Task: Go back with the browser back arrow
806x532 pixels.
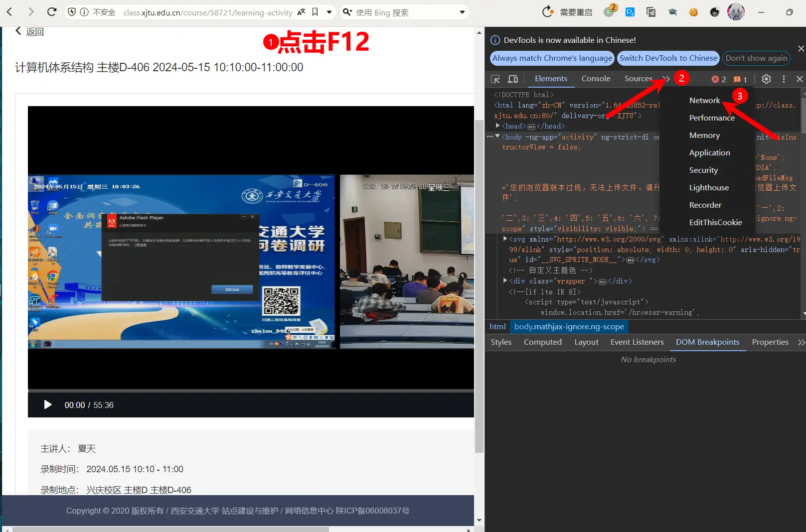Action: pyautogui.click(x=9, y=12)
